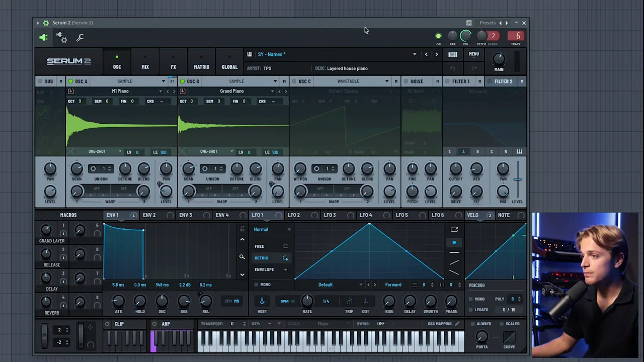Screen dimensions: 644x362
Task: Go to next preset arrow
Action: click(x=436, y=54)
